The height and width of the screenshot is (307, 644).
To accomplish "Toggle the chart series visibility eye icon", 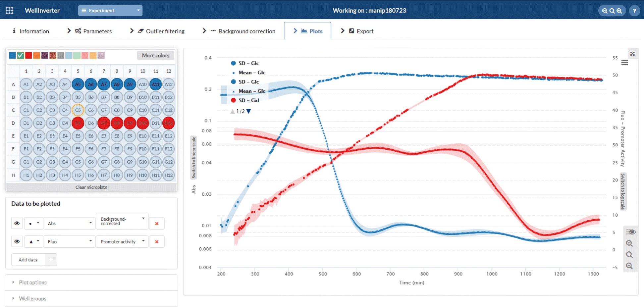I will (x=631, y=232).
